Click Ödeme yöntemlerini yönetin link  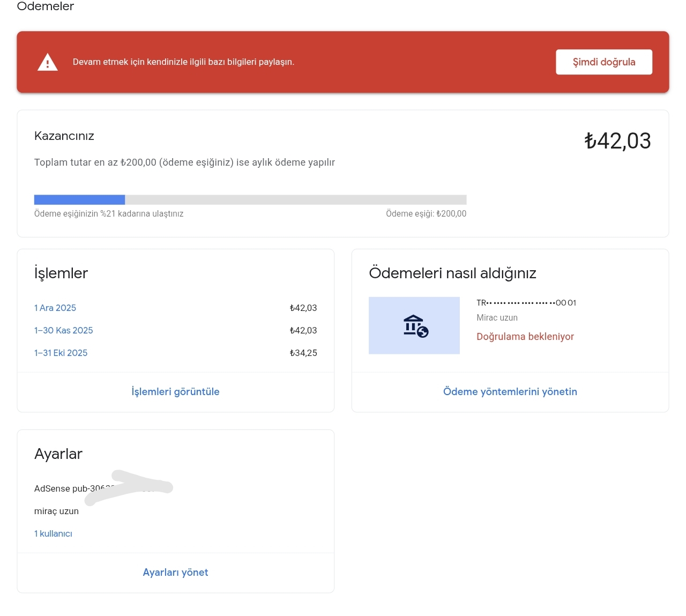[510, 392]
